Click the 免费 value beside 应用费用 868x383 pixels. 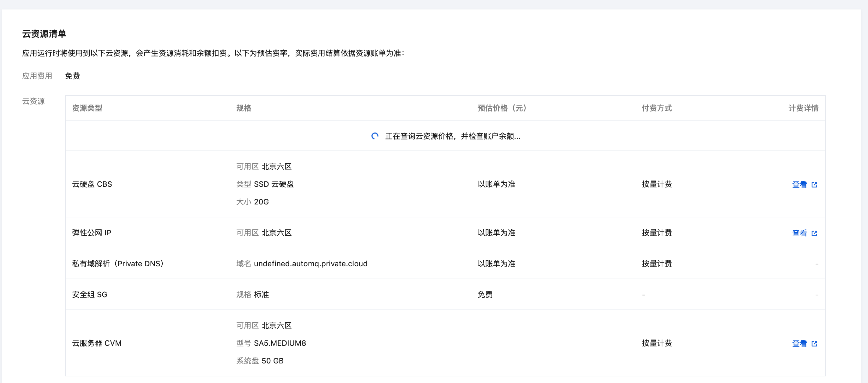72,76
